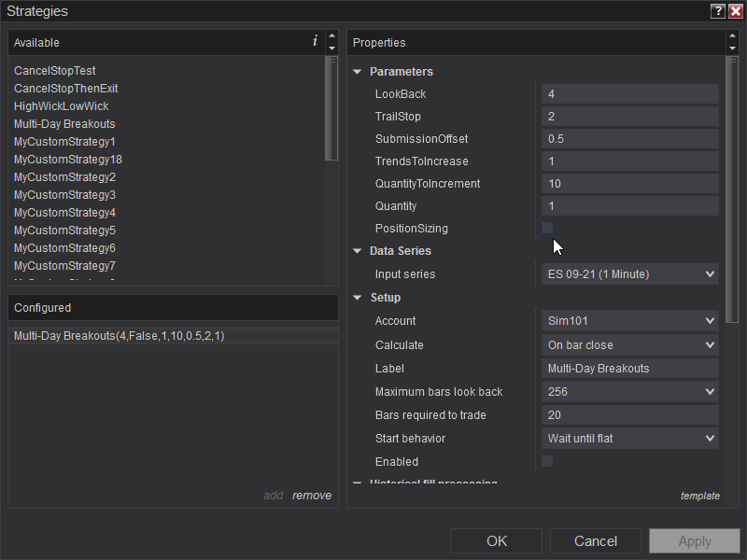747x560 pixels.
Task: Click the Properties panel scrollbar thumb
Action: coord(732,189)
